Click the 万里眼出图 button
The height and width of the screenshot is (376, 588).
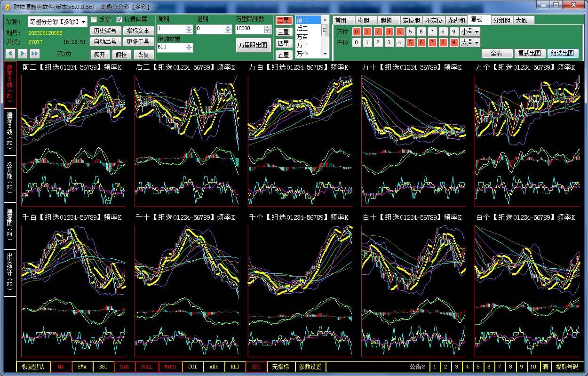(x=253, y=45)
